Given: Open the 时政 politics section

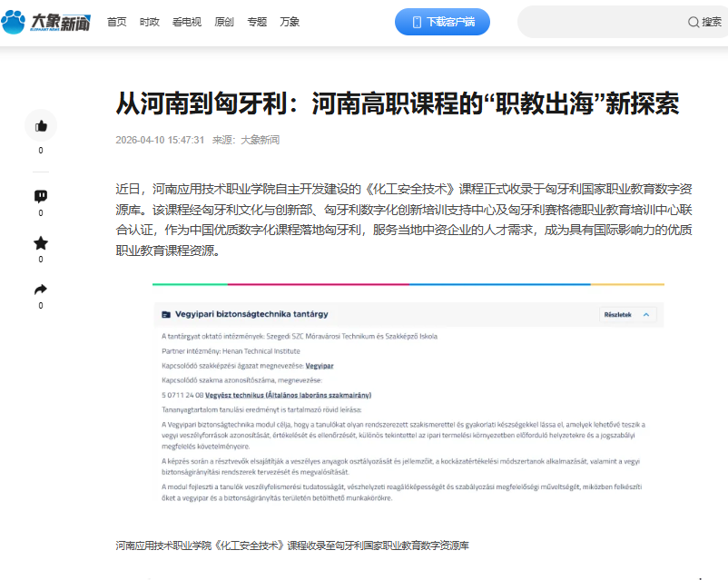Looking at the screenshot, I should coord(150,22).
